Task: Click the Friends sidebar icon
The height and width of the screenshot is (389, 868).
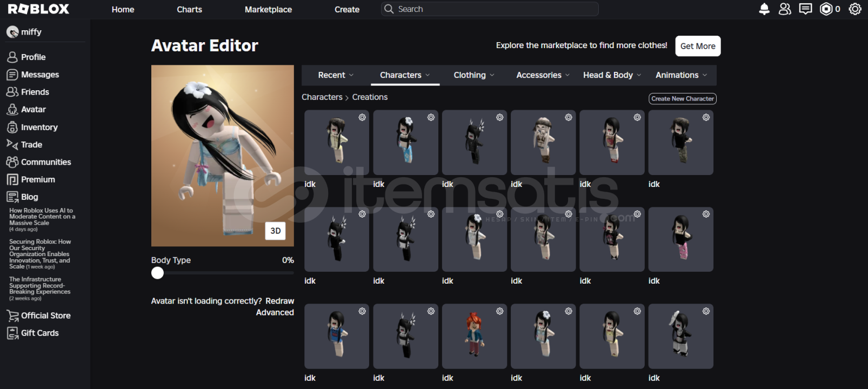Action: pyautogui.click(x=12, y=92)
